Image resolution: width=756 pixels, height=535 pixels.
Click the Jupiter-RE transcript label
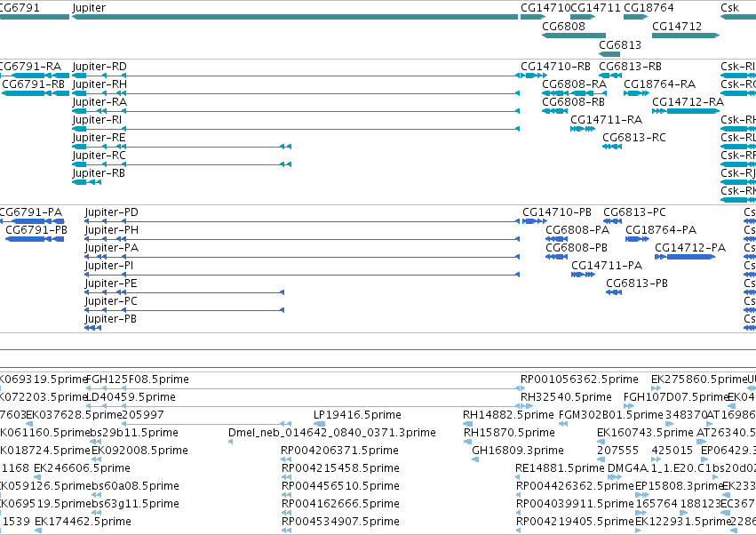pyautogui.click(x=99, y=138)
